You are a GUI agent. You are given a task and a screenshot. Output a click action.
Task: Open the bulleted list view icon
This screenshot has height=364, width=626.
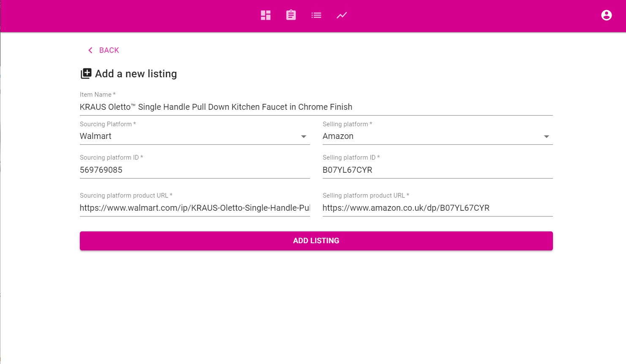click(x=316, y=15)
